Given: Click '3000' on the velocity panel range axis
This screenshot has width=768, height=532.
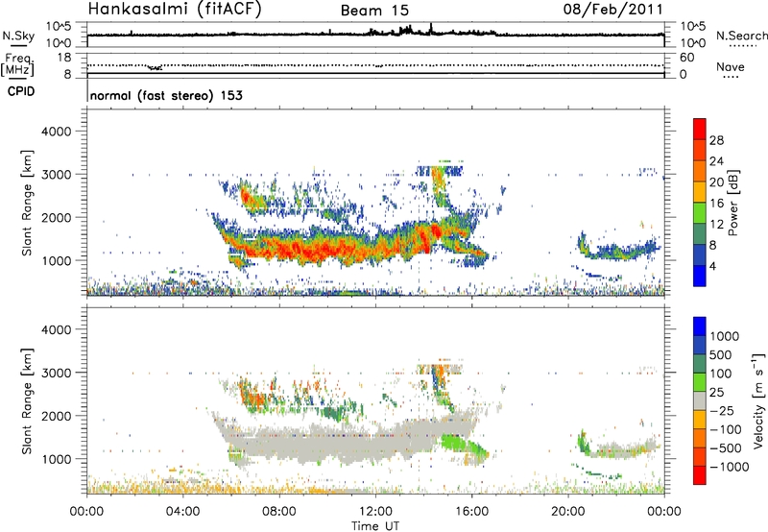Looking at the screenshot, I should (56, 373).
